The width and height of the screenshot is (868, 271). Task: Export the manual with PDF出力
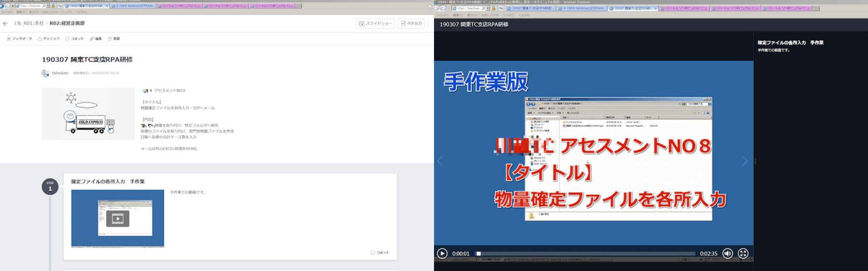[x=411, y=23]
